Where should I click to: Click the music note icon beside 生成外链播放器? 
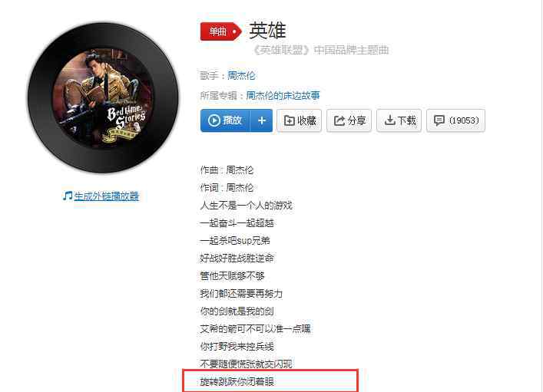[x=68, y=196]
